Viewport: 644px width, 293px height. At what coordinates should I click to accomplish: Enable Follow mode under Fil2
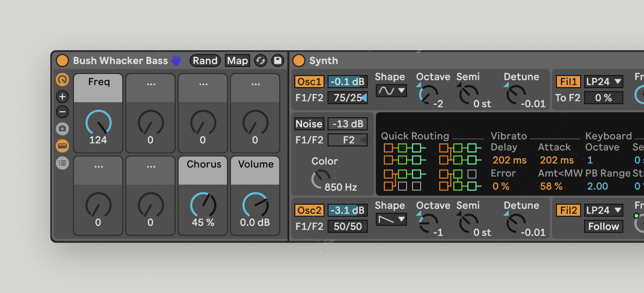click(x=603, y=226)
